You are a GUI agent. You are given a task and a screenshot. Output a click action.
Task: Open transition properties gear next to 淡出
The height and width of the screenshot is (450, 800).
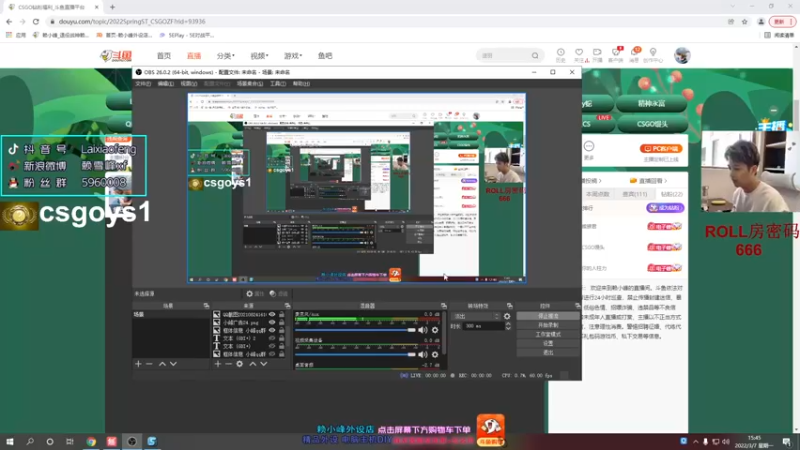pos(507,316)
